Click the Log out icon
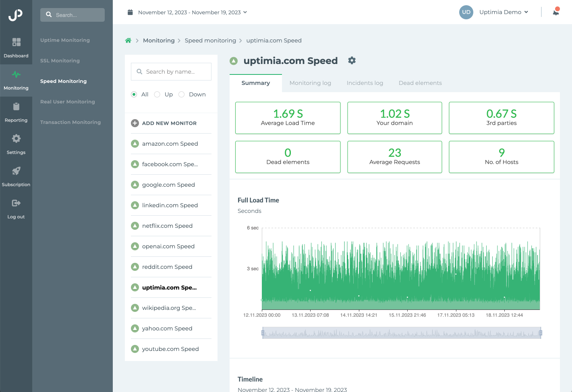Screen dimensions: 572x392 [x=16, y=208]
